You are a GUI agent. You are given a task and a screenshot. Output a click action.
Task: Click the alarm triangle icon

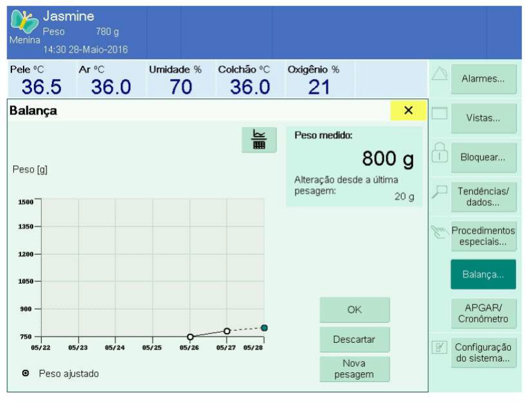439,73
